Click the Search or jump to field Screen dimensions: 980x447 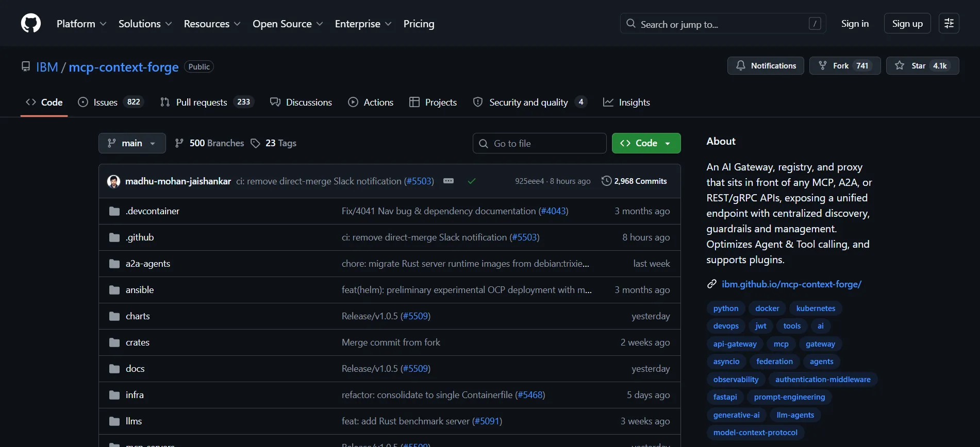(723, 24)
